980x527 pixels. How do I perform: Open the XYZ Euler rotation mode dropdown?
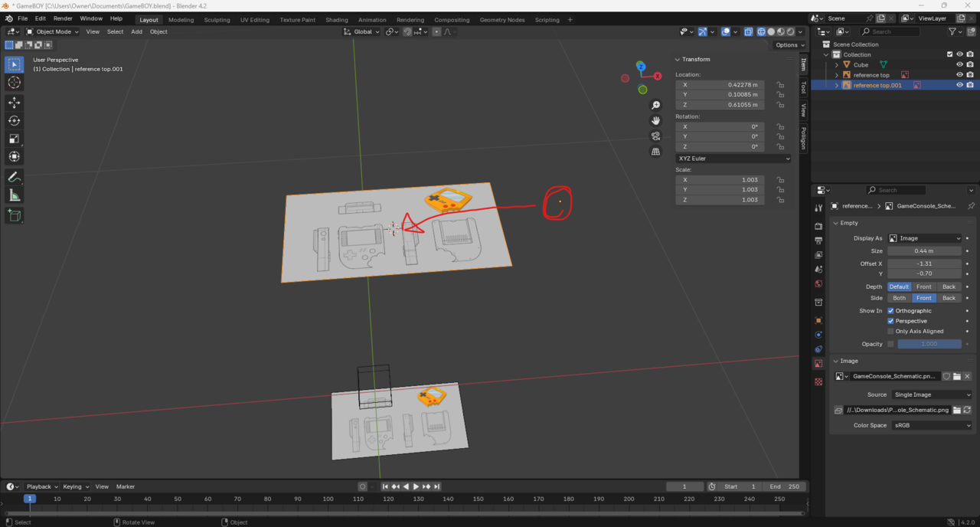pyautogui.click(x=733, y=159)
